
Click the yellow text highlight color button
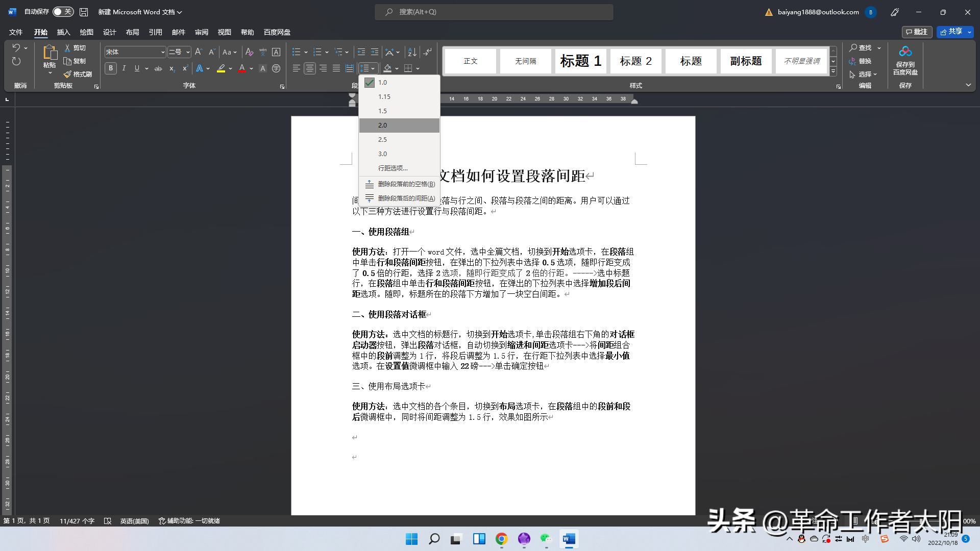coord(221,68)
